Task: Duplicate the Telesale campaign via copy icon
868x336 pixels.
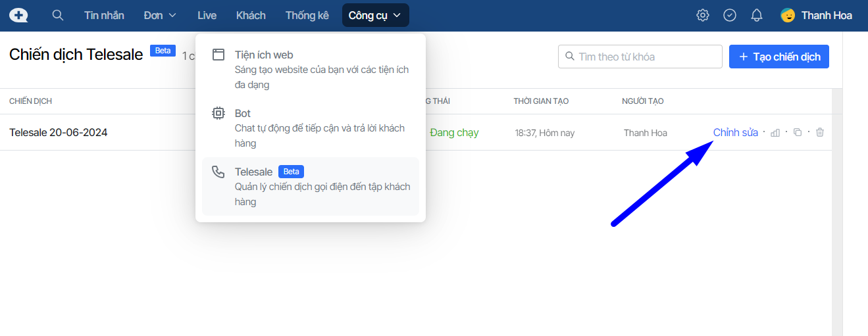Action: click(x=798, y=133)
